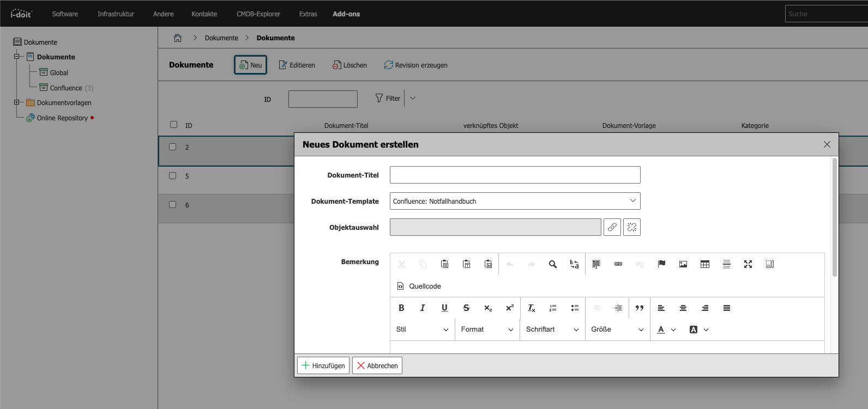Open the Dokument-Template dropdown
Screen dimensions: 868x409
[515, 201]
